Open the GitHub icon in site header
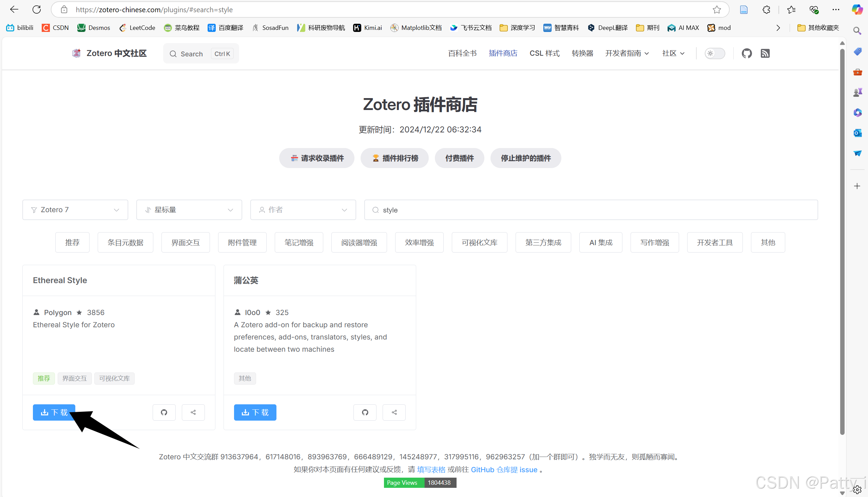 (747, 54)
